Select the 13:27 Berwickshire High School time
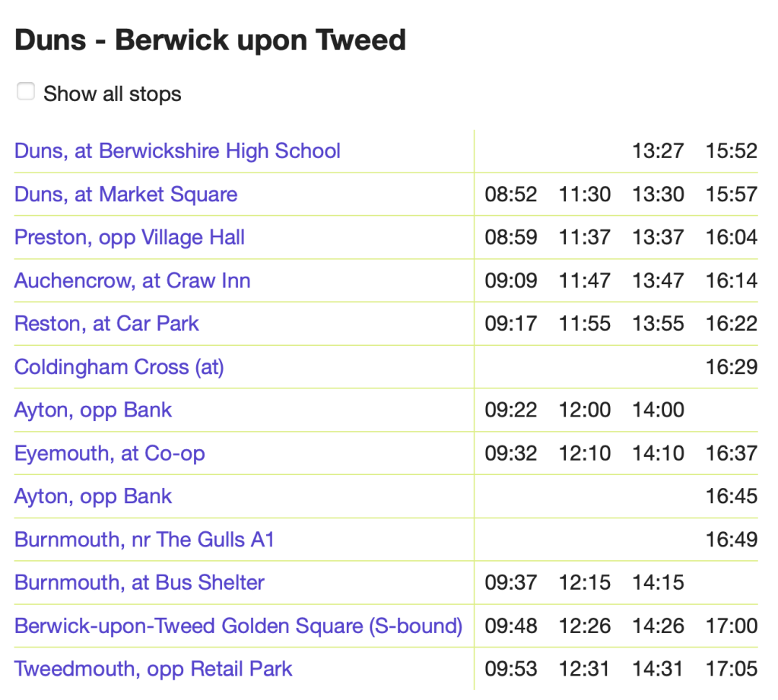Screen dimensions: 778x700 [x=658, y=151]
